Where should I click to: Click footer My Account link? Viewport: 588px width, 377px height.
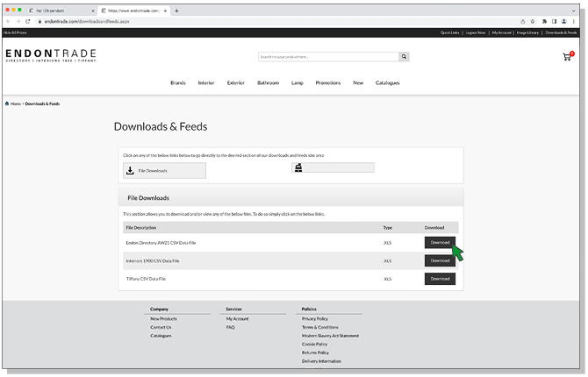(x=237, y=319)
